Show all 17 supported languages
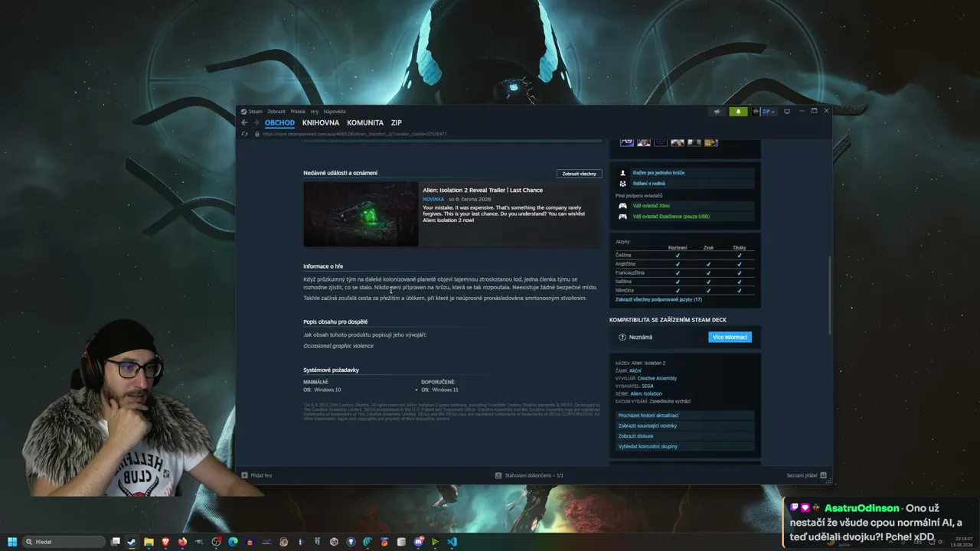Image resolution: width=980 pixels, height=551 pixels. pos(658,299)
